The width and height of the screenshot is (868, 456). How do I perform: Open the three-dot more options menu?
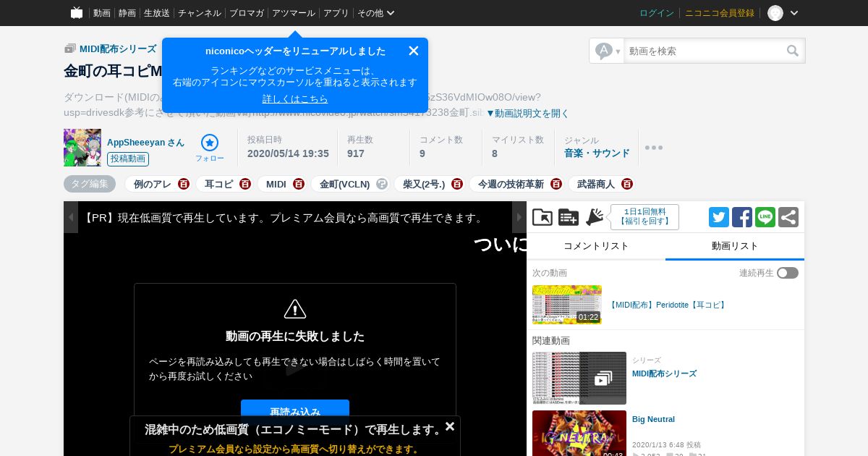[x=654, y=148]
